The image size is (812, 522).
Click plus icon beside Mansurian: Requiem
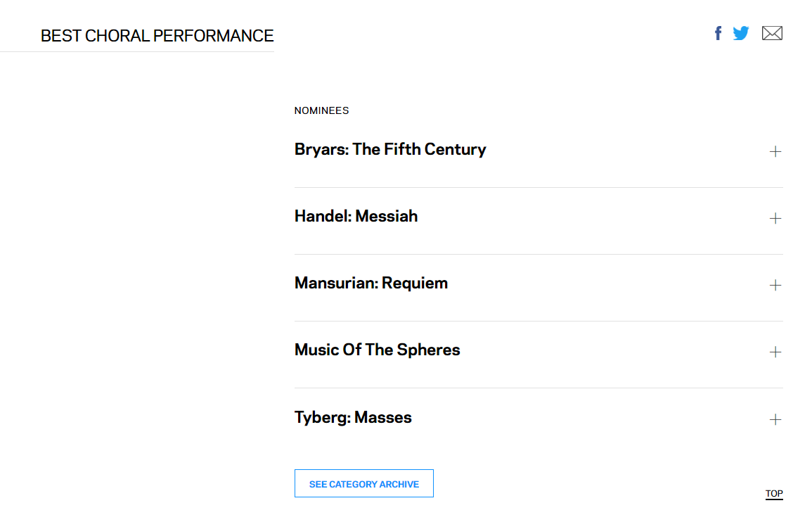click(775, 285)
